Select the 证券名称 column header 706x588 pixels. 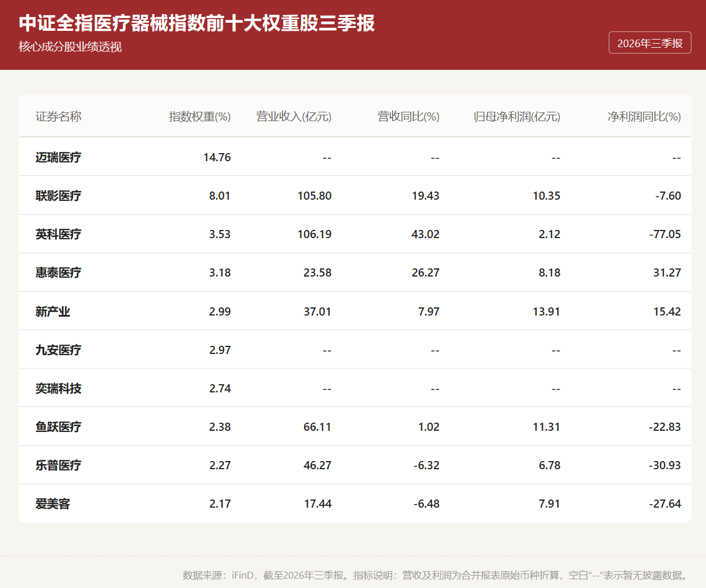click(x=58, y=116)
